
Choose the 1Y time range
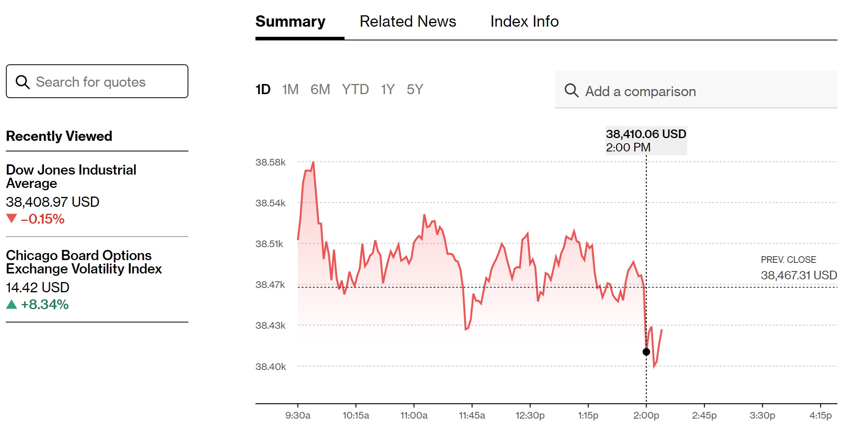tap(387, 89)
